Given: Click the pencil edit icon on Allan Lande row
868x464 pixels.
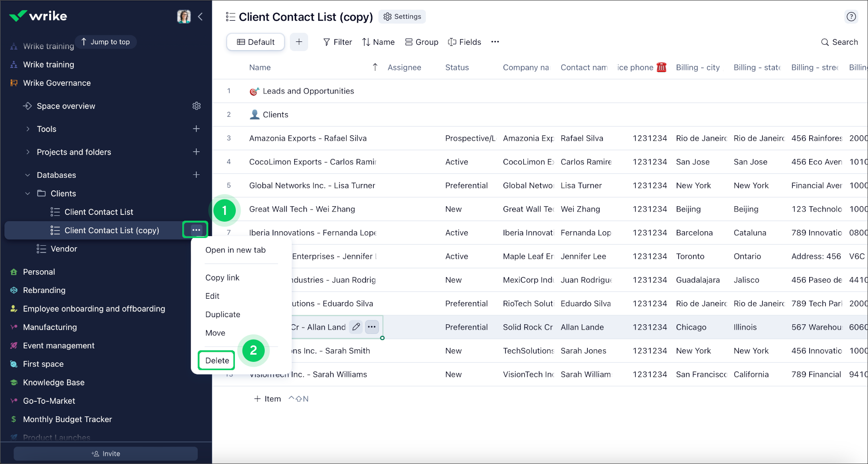Looking at the screenshot, I should point(356,327).
